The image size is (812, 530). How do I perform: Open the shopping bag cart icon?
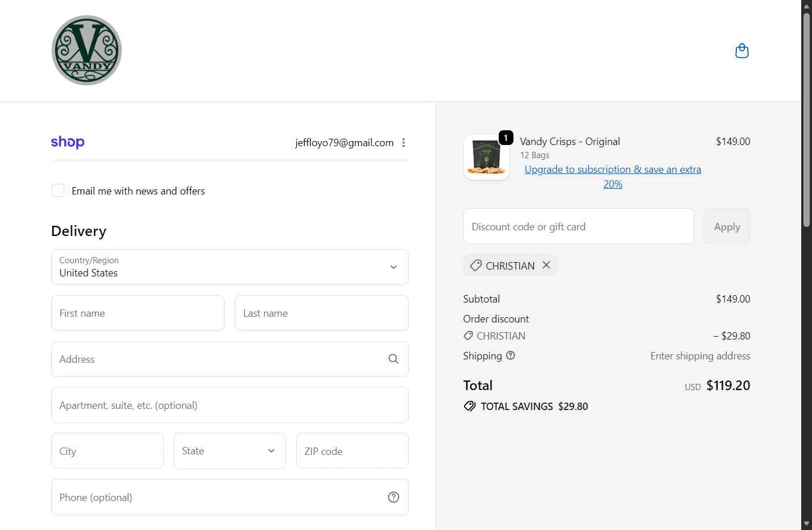tap(741, 51)
